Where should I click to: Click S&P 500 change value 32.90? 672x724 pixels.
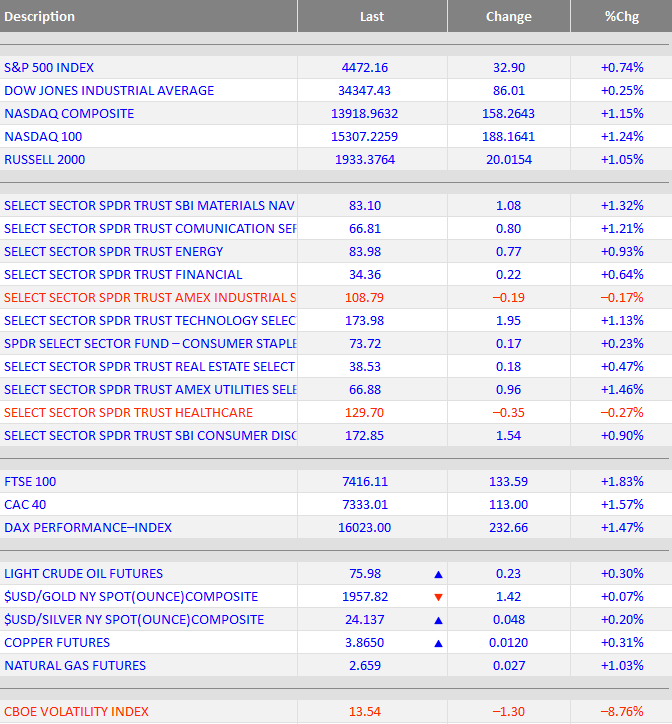(509, 68)
